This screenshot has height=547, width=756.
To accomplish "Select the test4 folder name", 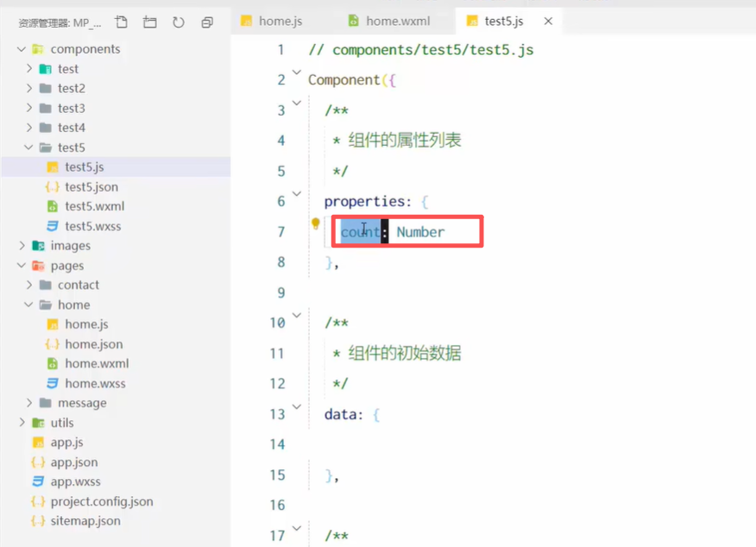I will pos(72,127).
